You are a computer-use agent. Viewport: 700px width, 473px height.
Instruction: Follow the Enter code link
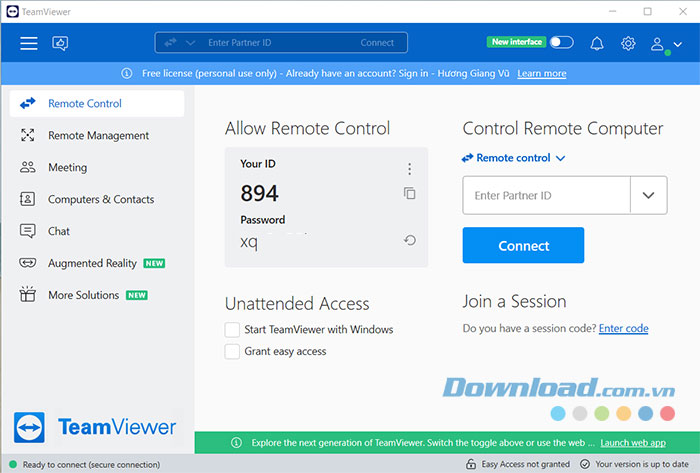pyautogui.click(x=623, y=328)
